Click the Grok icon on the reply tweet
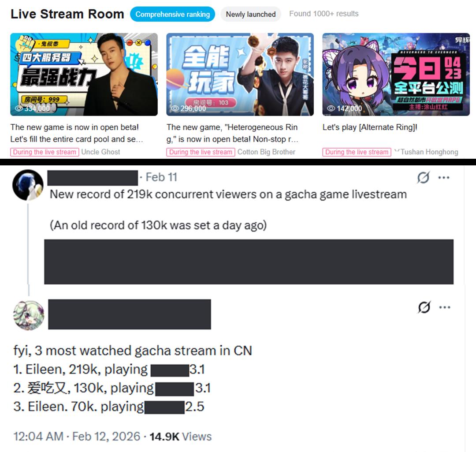Image resolution: width=476 pixels, height=452 pixels. 424,307
